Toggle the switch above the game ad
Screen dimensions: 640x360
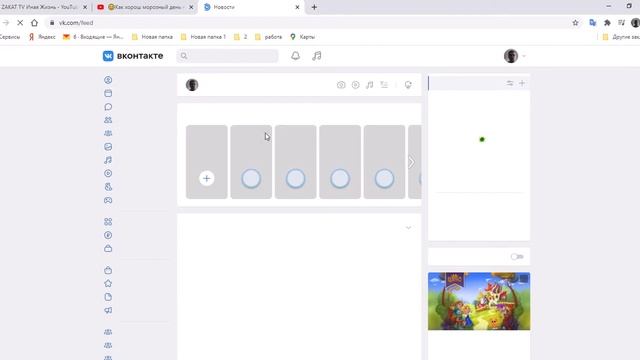pos(517,257)
